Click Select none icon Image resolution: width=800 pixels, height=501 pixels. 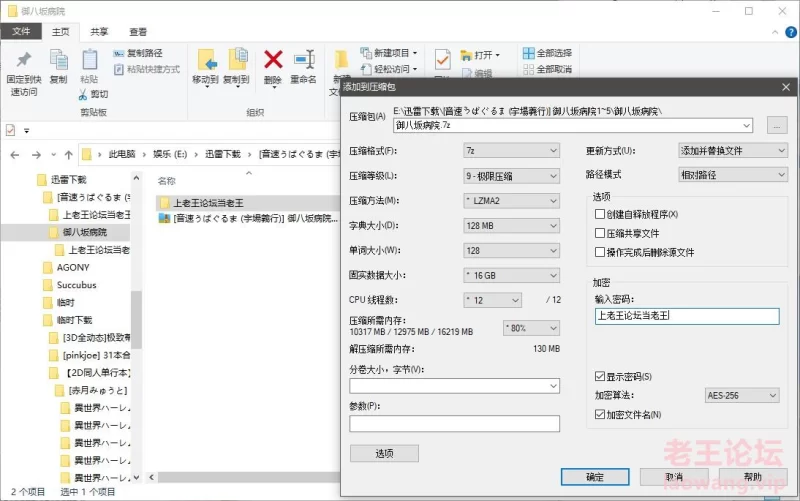[529, 69]
